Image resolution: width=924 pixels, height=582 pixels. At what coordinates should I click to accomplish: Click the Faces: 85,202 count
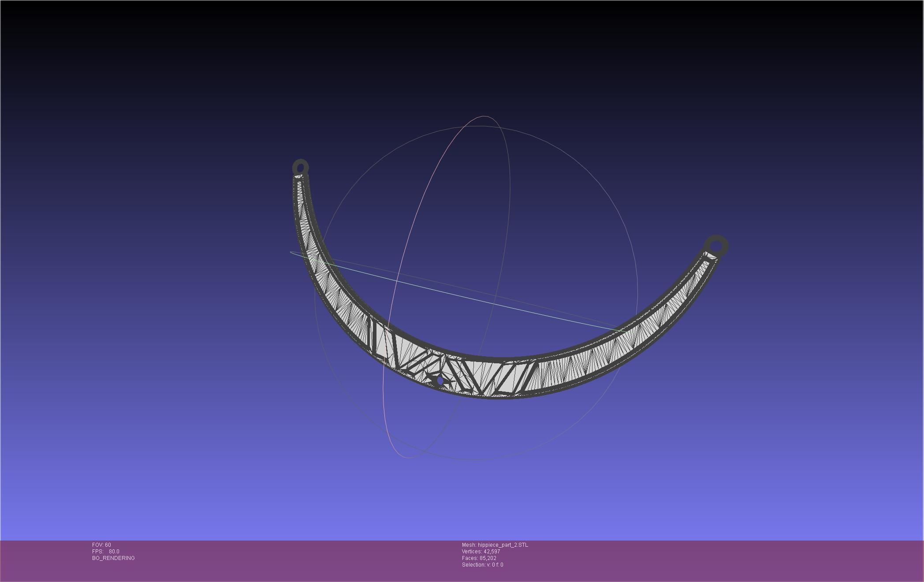click(x=479, y=558)
